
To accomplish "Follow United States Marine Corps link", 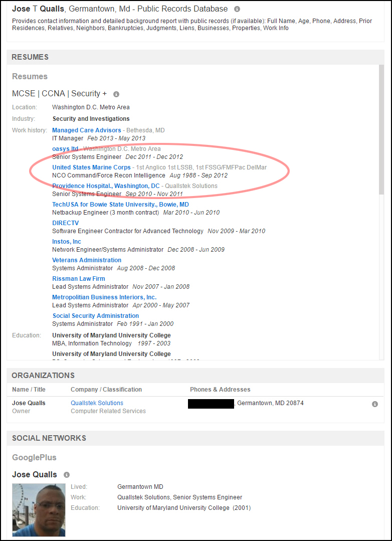I will point(91,167).
